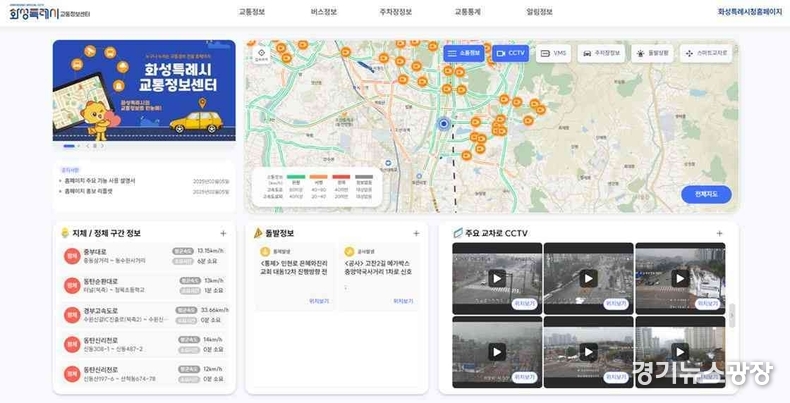Toggle the 소통정보 map layer
Image resolution: width=790 pixels, height=403 pixels.
464,53
